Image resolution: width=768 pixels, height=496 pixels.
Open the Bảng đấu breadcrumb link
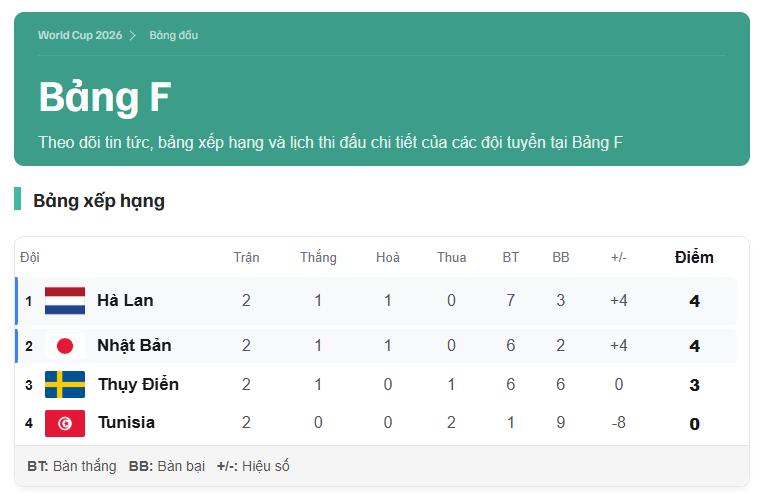173,35
